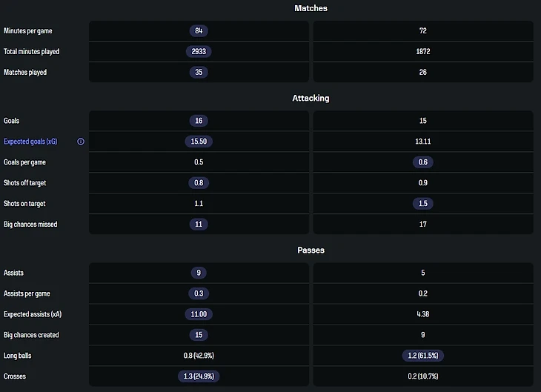The height and width of the screenshot is (392, 541).
Task: Select the Big chances created row label
Action: click(x=31, y=335)
